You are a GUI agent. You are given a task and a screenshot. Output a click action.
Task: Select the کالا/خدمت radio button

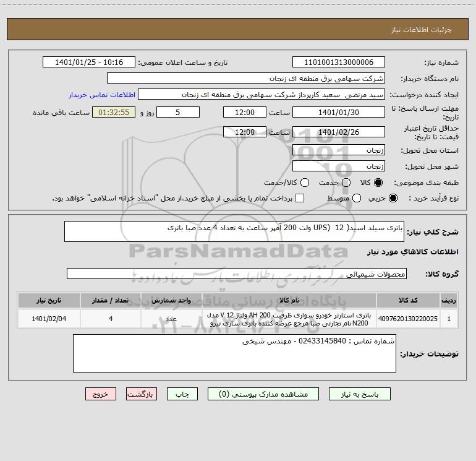point(305,183)
